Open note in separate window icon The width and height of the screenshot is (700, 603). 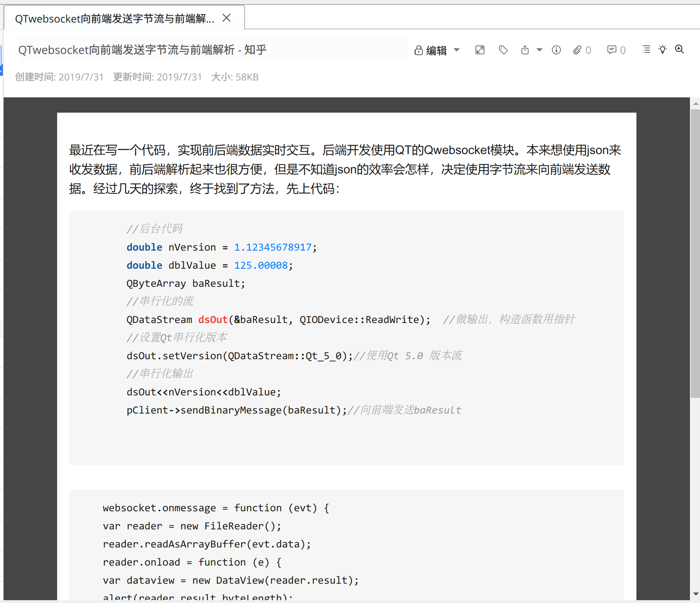[480, 50]
